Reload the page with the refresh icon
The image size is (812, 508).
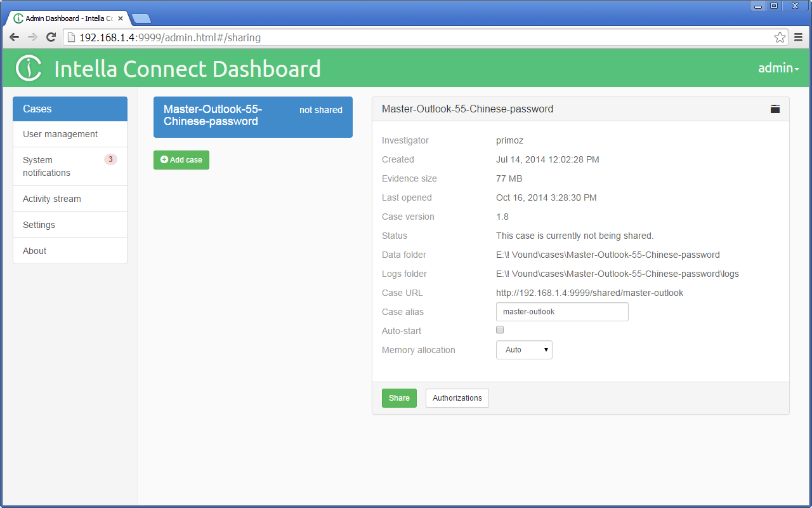tap(51, 37)
